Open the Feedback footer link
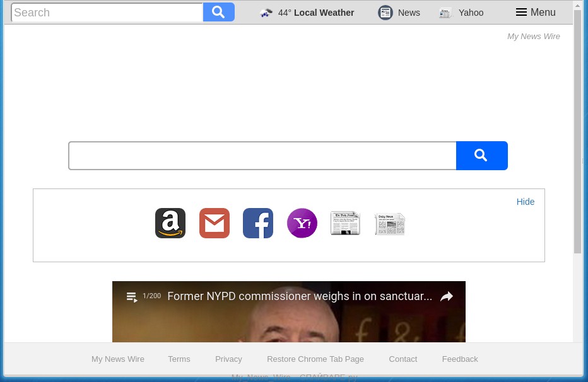 [x=460, y=359]
